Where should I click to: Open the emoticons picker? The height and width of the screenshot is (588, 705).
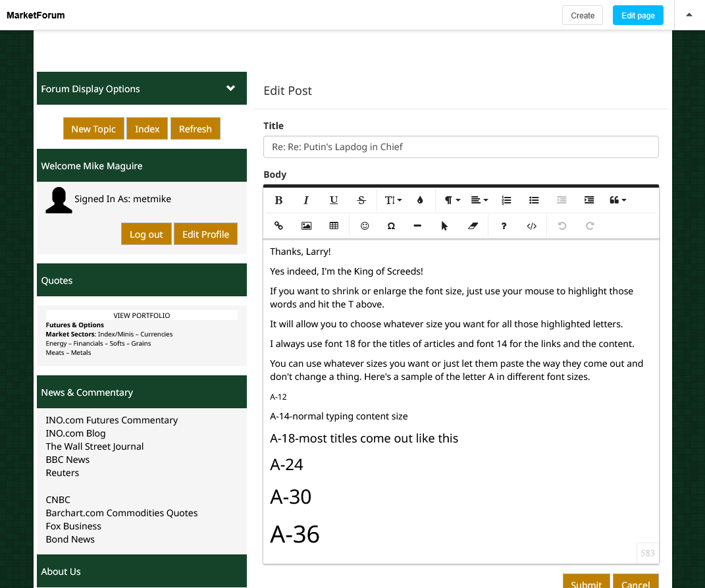pos(365,226)
